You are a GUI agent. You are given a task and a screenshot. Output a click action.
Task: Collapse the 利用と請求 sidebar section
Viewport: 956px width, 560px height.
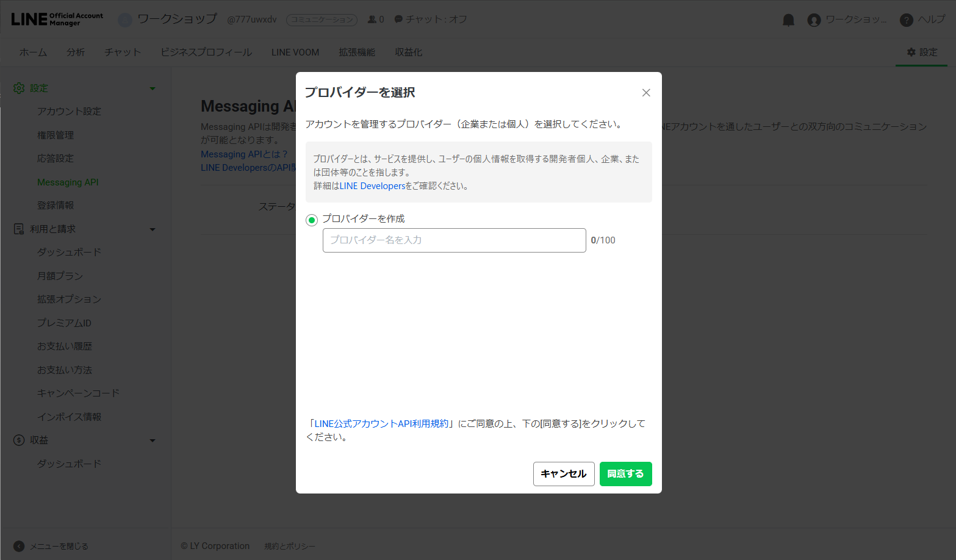click(153, 229)
